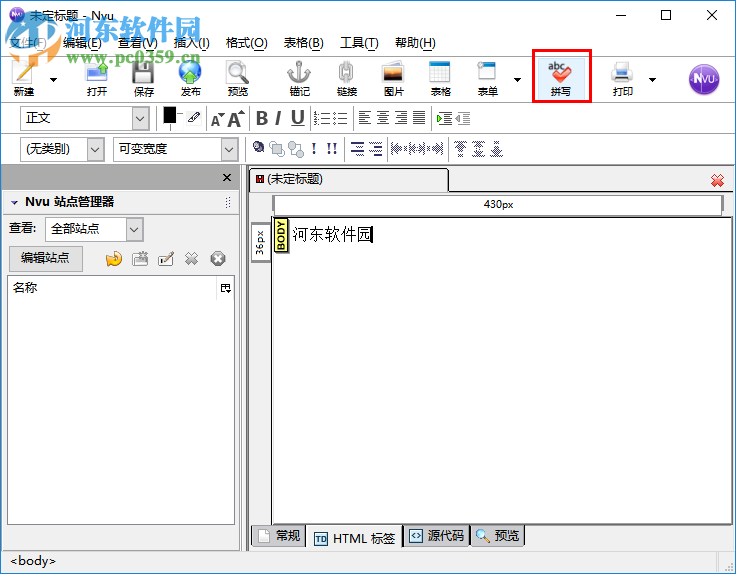Screen dimensions: 736x574
Task: Click 编辑站点 button
Action: [46, 258]
